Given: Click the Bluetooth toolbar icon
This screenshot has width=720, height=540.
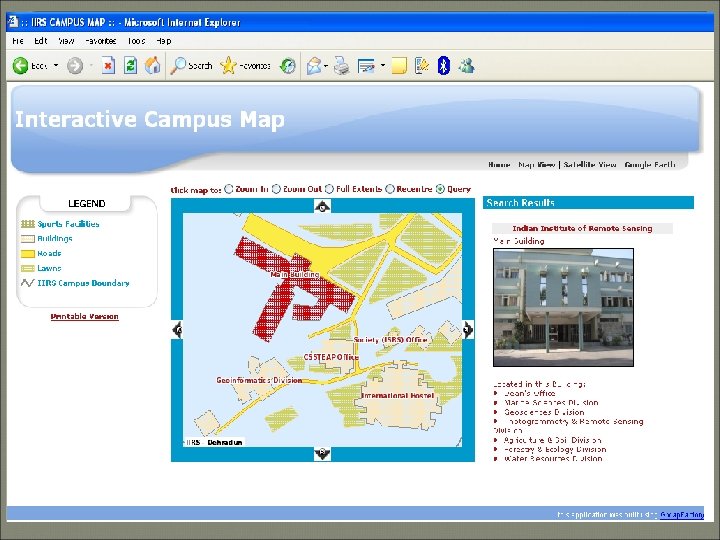Looking at the screenshot, I should click(443, 66).
